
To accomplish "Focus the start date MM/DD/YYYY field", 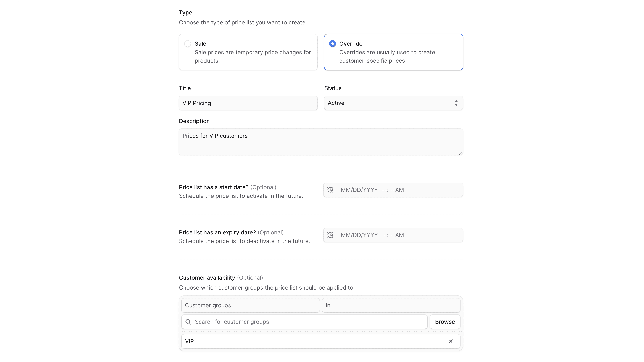I will (400, 190).
